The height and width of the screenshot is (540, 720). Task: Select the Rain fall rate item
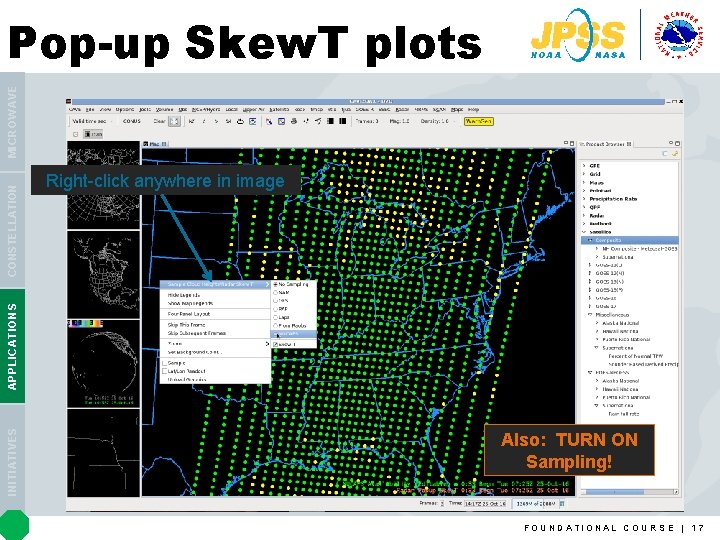624,414
